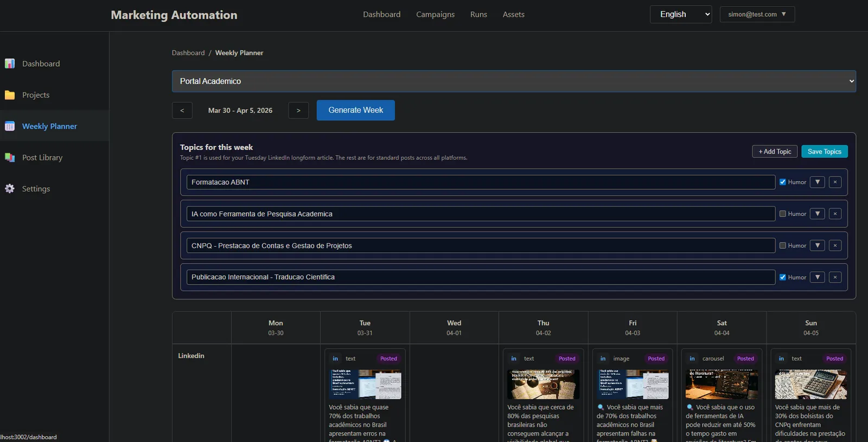Viewport: 868px width, 442px height.
Task: Select Post Library in the sidebar
Action: pos(54,157)
